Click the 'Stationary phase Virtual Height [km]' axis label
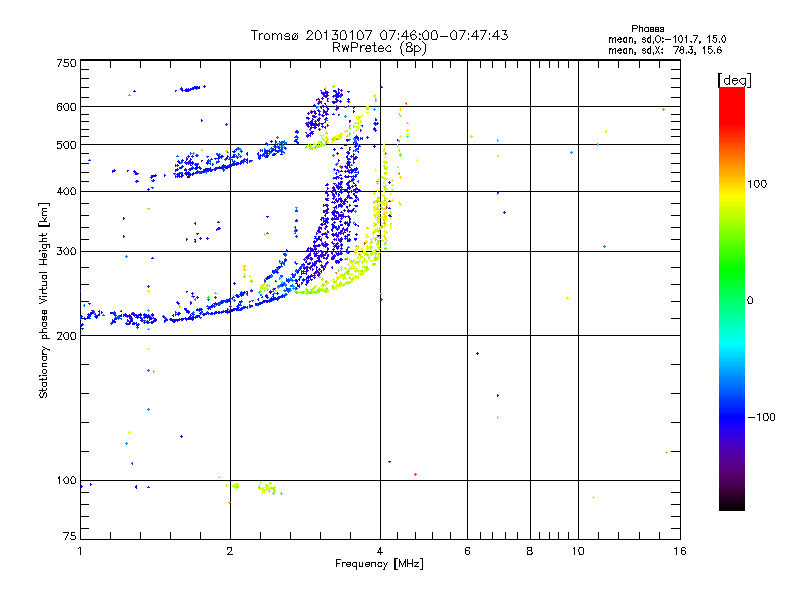The width and height of the screenshot is (800, 600). [44, 300]
